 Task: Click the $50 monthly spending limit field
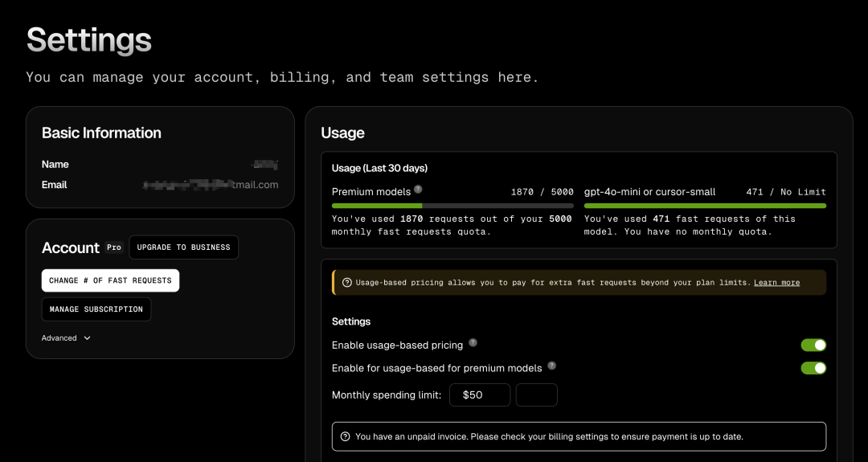(x=480, y=395)
